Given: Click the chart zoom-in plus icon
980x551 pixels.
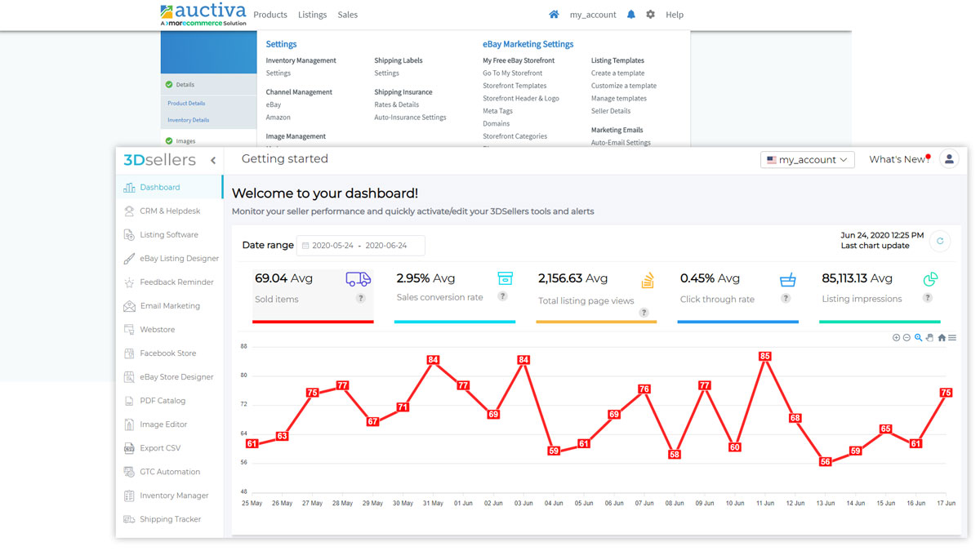Looking at the screenshot, I should click(896, 337).
